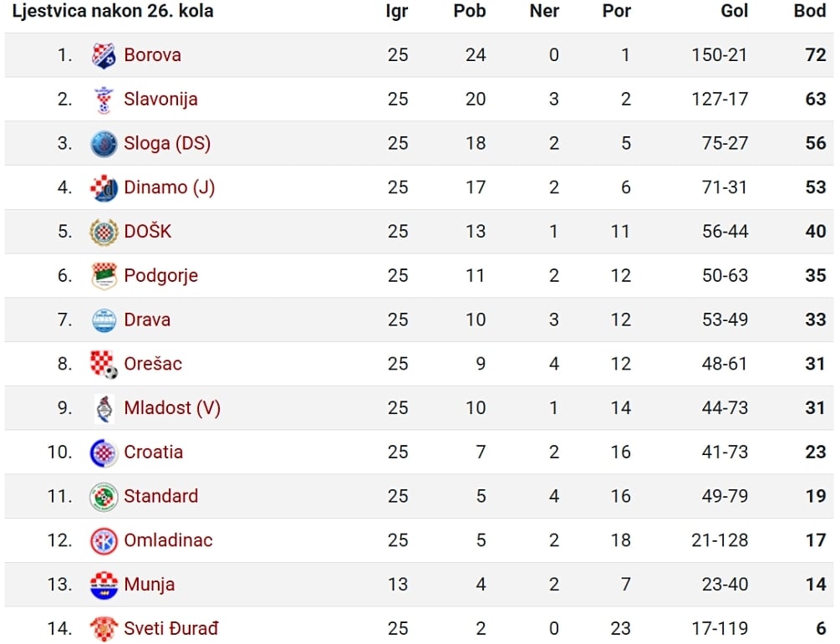Image resolution: width=840 pixels, height=644 pixels.
Task: Open the Sveti Đurađ team link
Action: [171, 628]
